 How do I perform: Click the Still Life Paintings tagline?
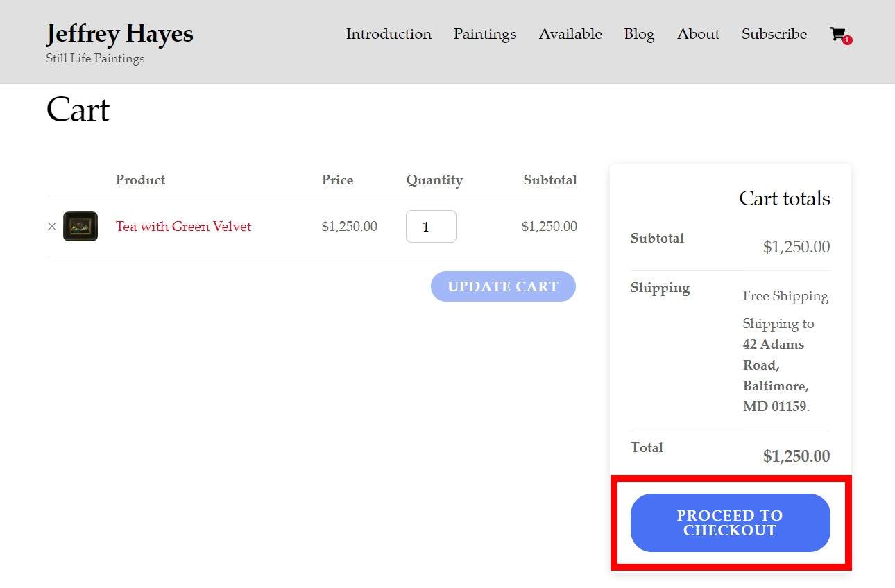[95, 58]
